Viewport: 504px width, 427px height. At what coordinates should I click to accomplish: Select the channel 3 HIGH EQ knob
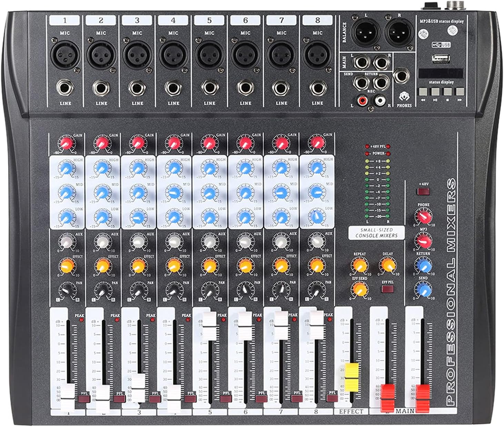click(138, 168)
